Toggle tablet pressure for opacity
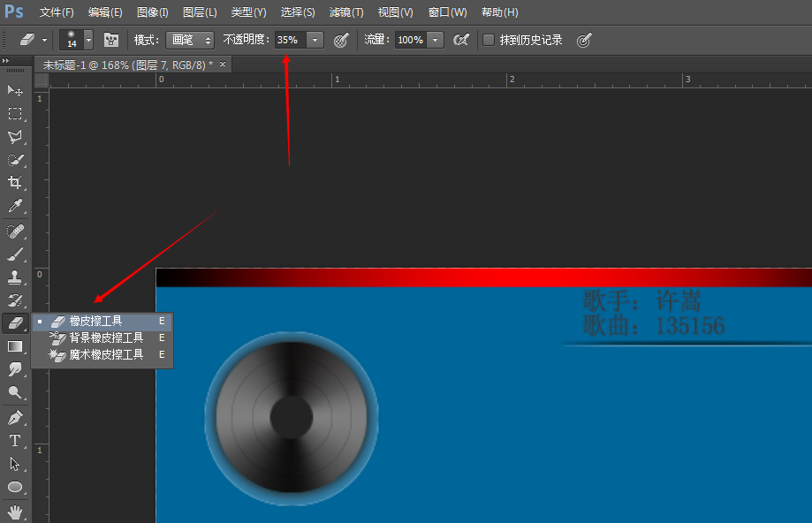The width and height of the screenshot is (812, 523). (341, 40)
